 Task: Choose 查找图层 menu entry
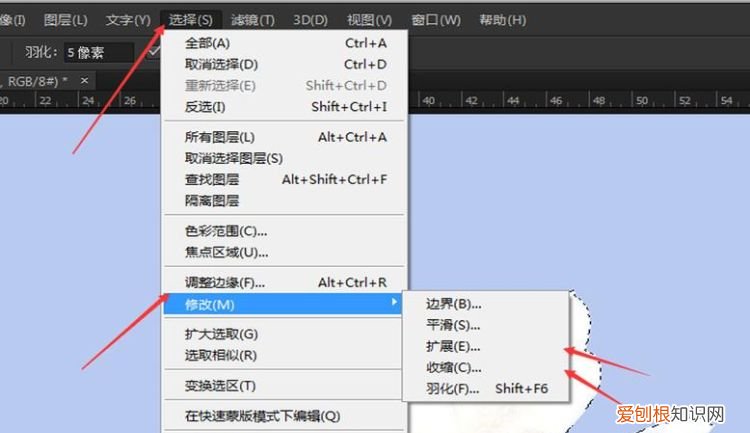coord(286,179)
